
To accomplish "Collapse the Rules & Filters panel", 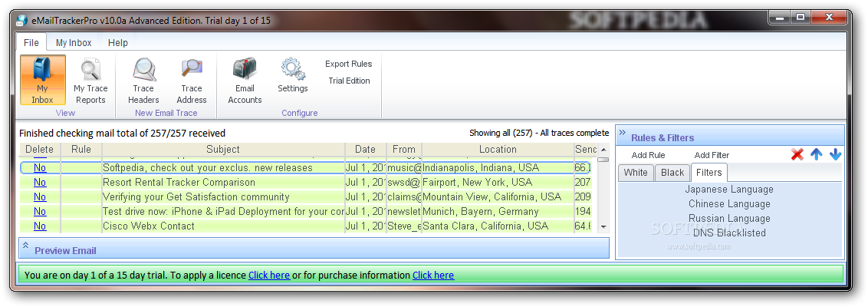I will point(622,133).
